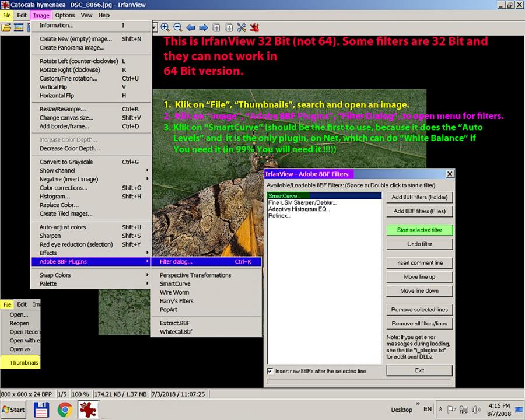Open a file with the folder icon
This screenshot has width=525, height=420.
(6, 27)
